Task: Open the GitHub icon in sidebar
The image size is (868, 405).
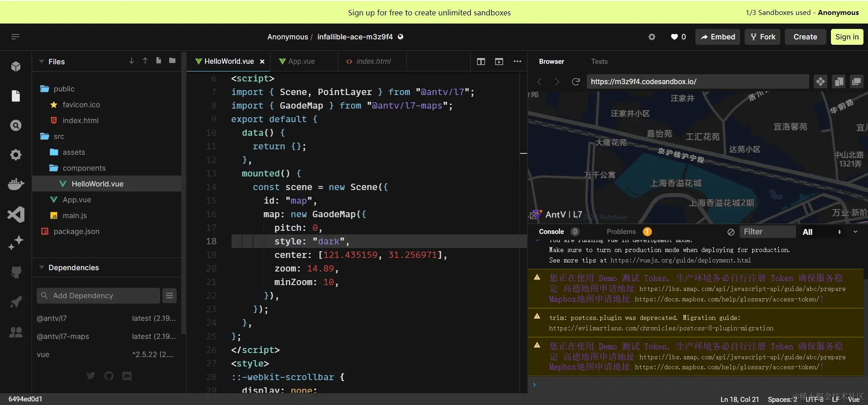Action: point(16,272)
